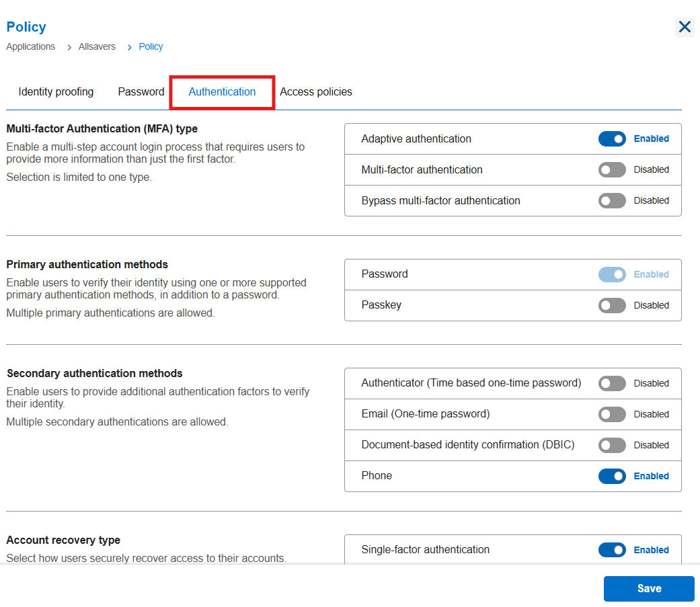Screen dimensions: 700x607
Task: Click the Disabled label beside Email (One-time password)
Action: (x=652, y=414)
